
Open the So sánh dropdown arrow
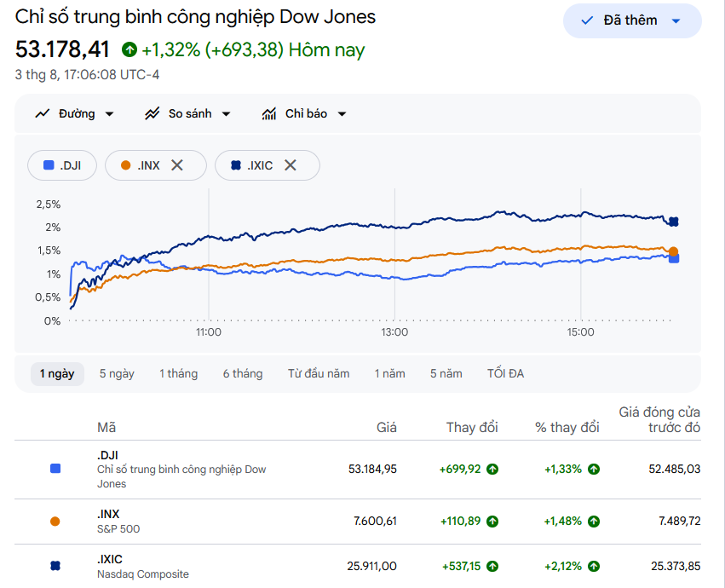[226, 114]
